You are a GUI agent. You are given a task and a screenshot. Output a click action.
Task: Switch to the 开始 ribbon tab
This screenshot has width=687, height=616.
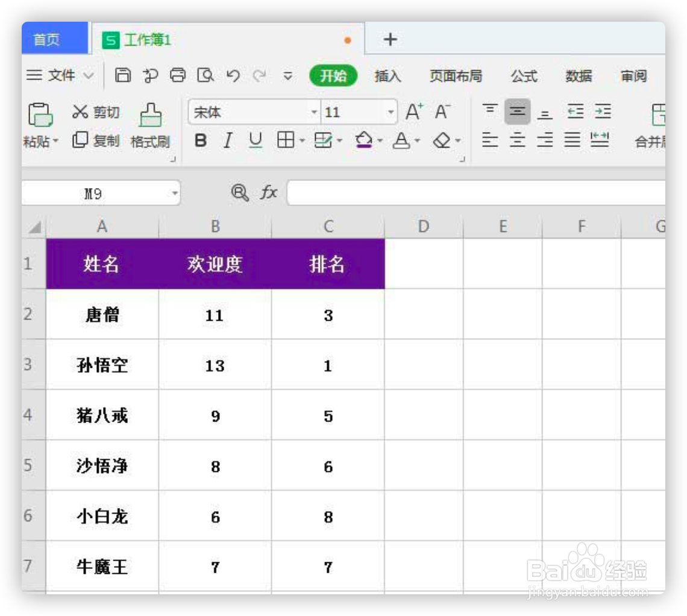tap(333, 76)
